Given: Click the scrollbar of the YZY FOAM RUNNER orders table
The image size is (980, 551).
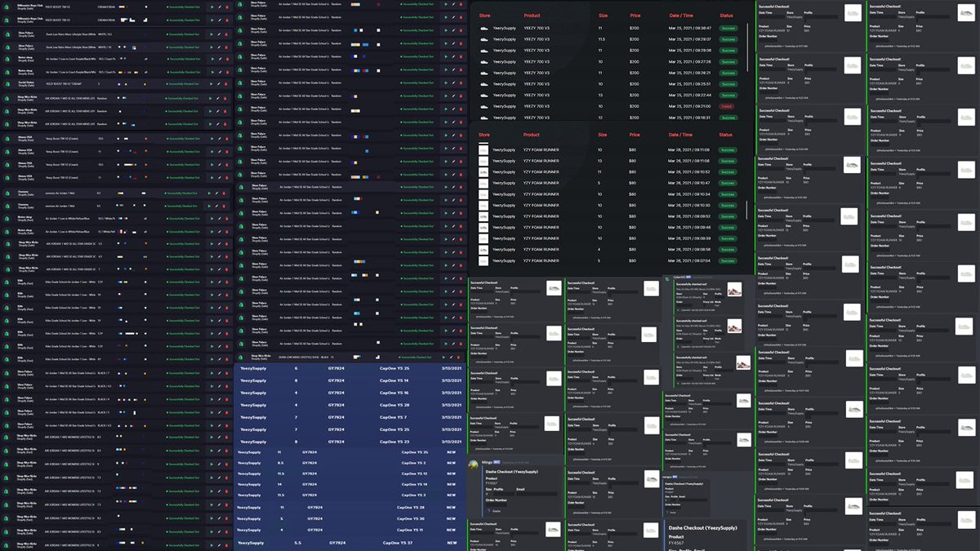Looking at the screenshot, I should pyautogui.click(x=748, y=210).
